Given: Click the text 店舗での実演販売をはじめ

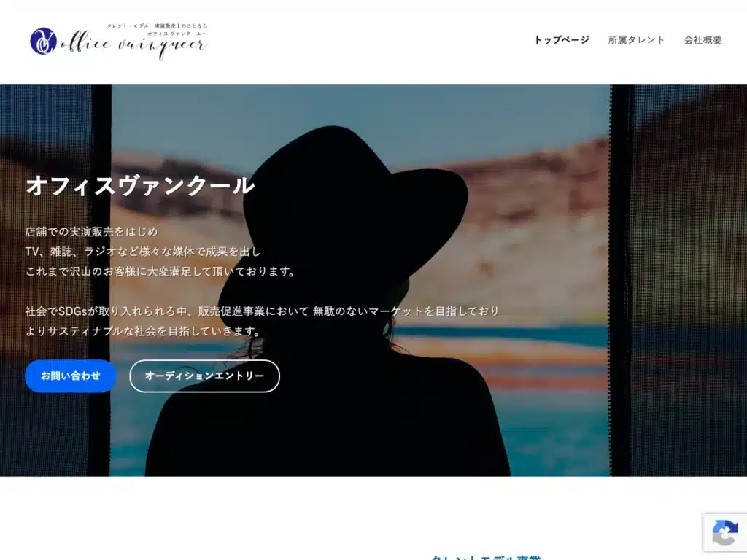Looking at the screenshot, I should click(91, 232).
